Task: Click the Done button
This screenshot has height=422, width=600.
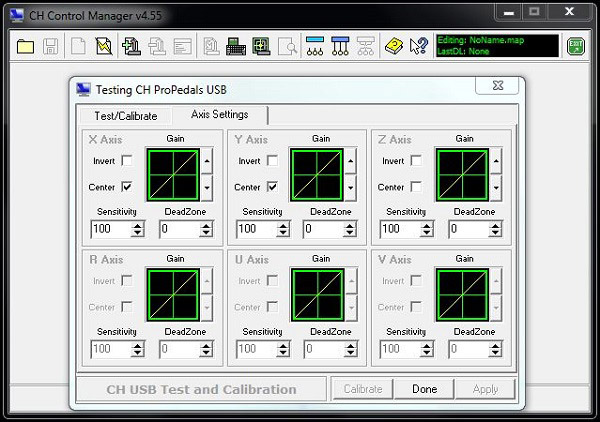Action: [424, 389]
